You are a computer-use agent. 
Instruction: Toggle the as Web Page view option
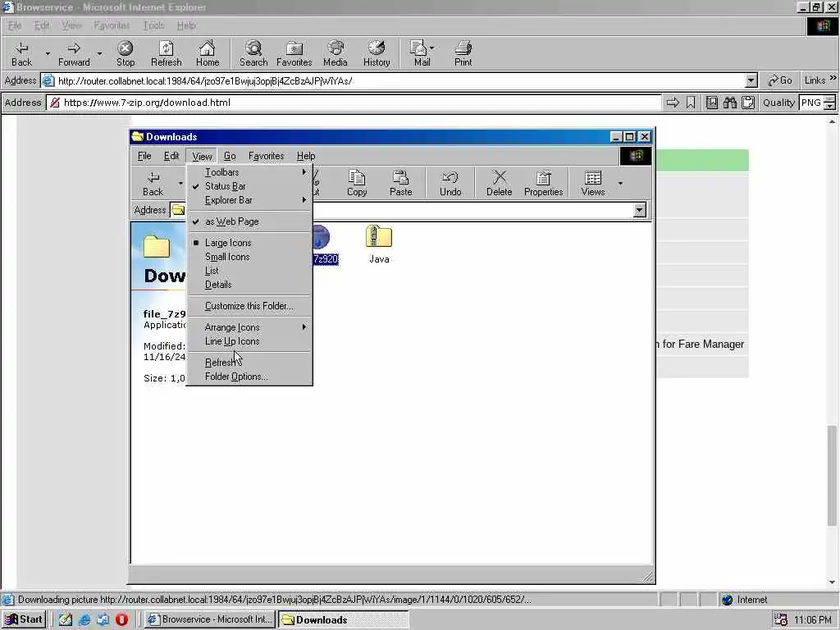[x=249, y=221]
